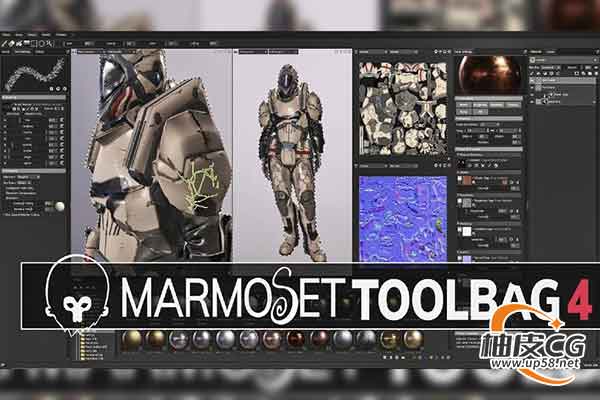This screenshot has width=600, height=400.
Task: Select the highlighted layer in layer list
Action: [x=562, y=80]
